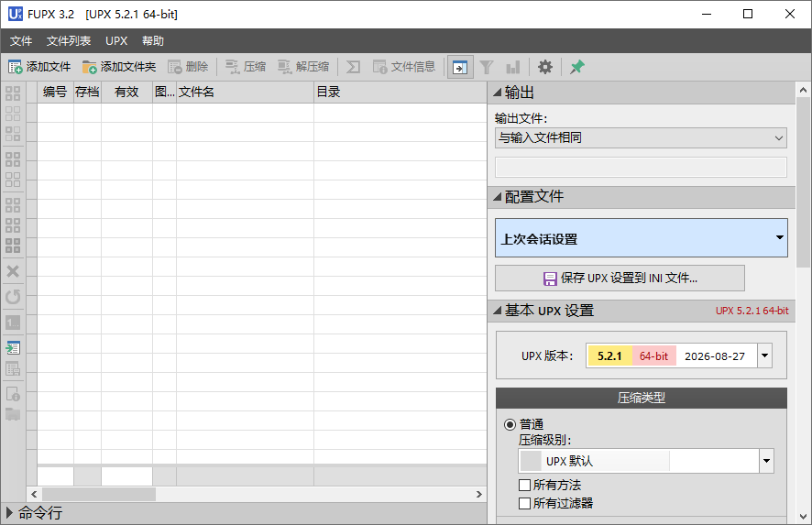Viewport: 812px width, 525px height.
Task: Open the 文件列表 menu
Action: click(x=69, y=41)
